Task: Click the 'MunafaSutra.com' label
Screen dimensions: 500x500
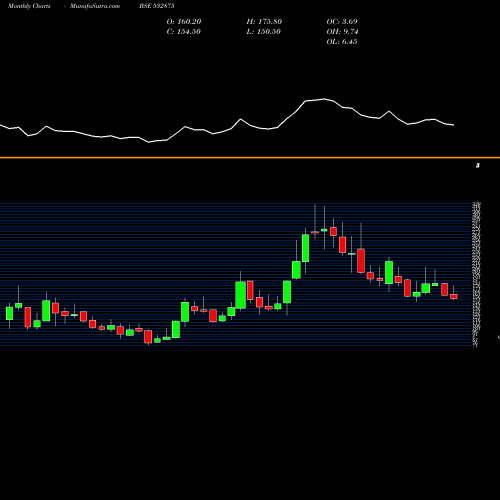Action: tap(95, 6)
